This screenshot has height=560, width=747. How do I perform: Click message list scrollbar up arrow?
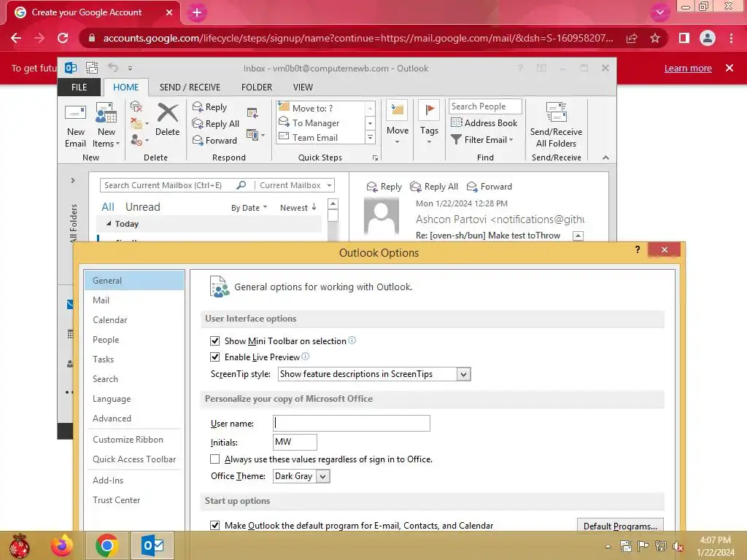tap(333, 204)
